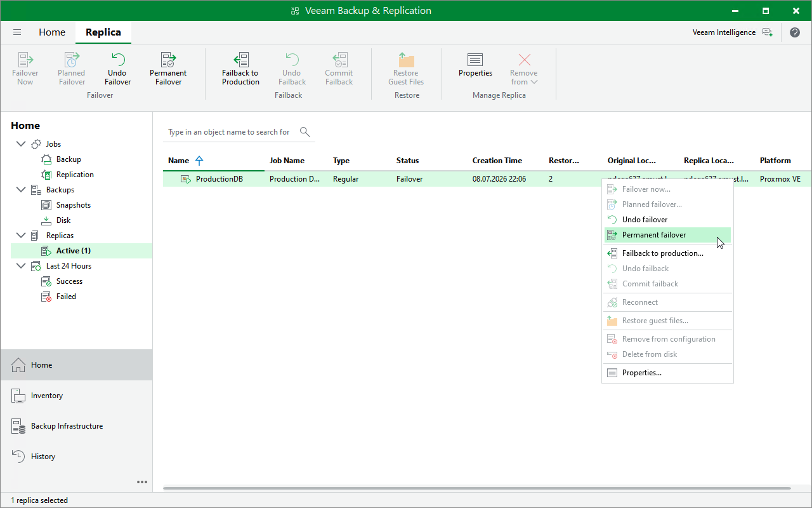Click the object name search field
This screenshot has width=812, height=508.
pyautogui.click(x=230, y=132)
